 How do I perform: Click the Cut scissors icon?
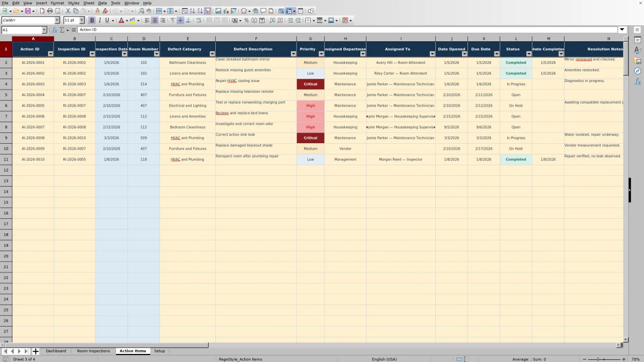(x=68, y=11)
